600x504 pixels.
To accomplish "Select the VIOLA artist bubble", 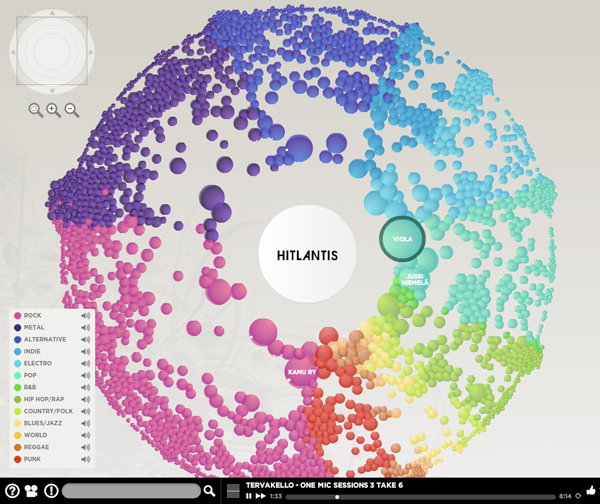I will [x=402, y=239].
